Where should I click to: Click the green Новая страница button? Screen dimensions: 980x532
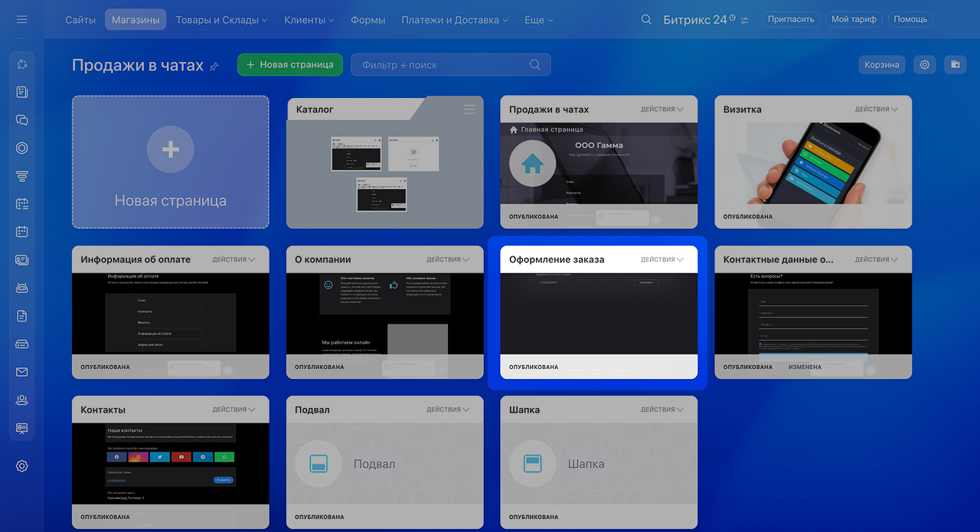(289, 65)
